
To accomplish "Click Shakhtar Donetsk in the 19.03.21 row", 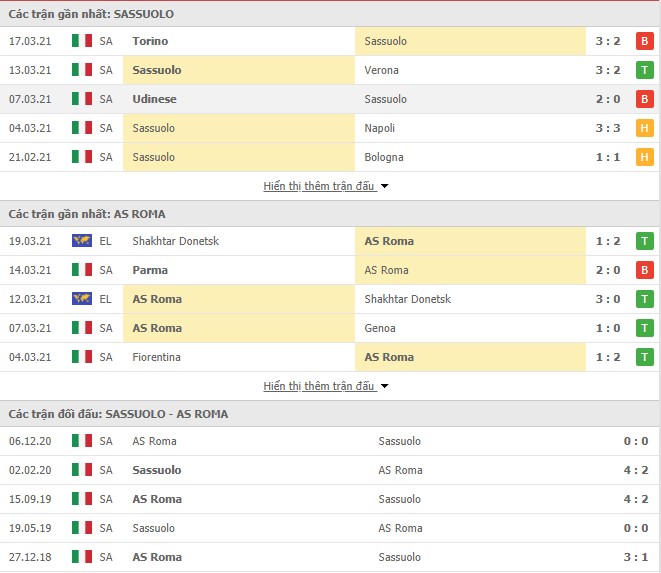I will coord(176,241).
